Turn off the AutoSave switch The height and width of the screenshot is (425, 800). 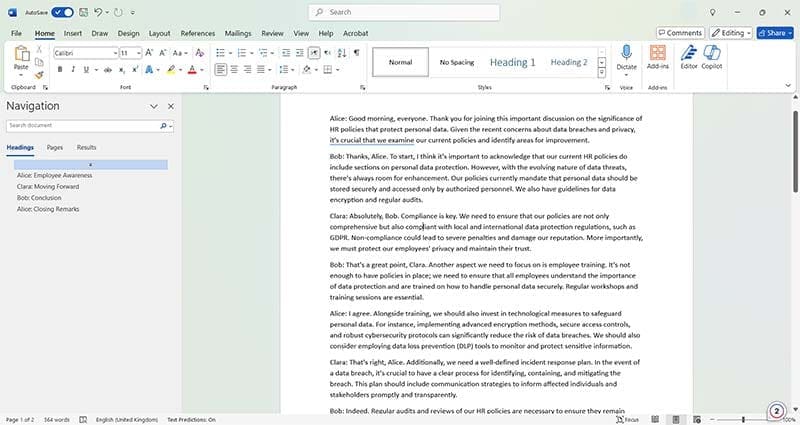tap(62, 12)
